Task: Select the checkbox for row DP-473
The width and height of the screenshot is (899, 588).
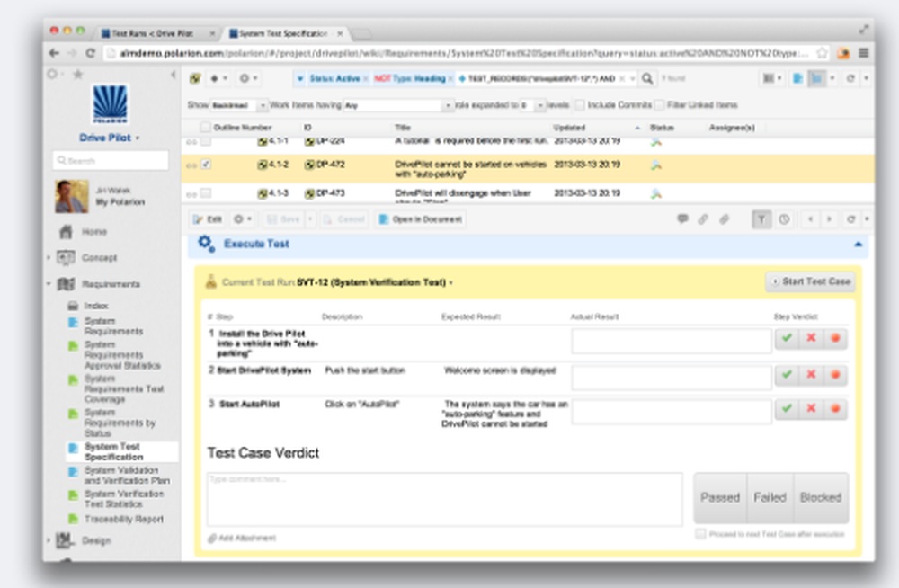Action: (206, 193)
